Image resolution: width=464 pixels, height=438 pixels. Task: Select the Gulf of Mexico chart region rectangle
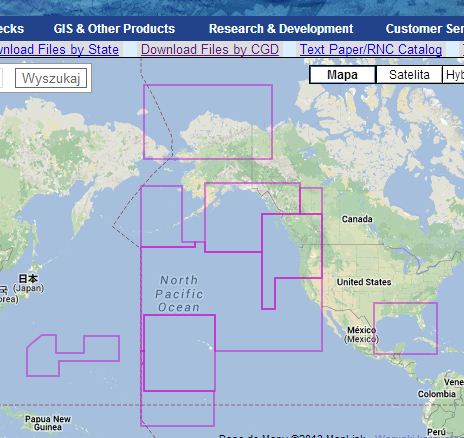pyautogui.click(x=405, y=328)
